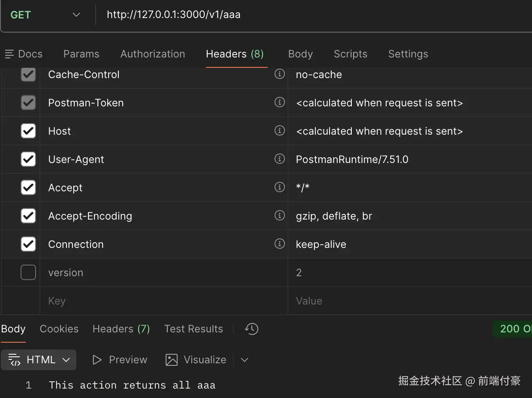Click the info icon beside Cache-Control
This screenshot has width=532, height=398.
tap(280, 74)
